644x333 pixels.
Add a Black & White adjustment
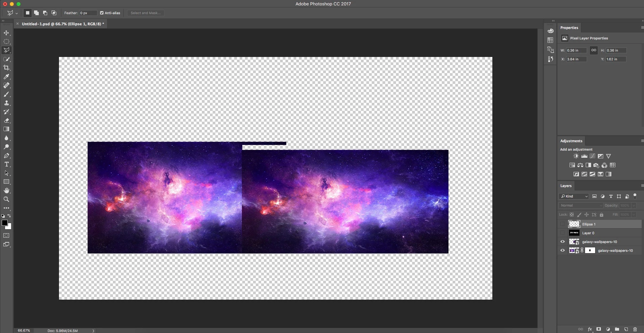point(588,165)
